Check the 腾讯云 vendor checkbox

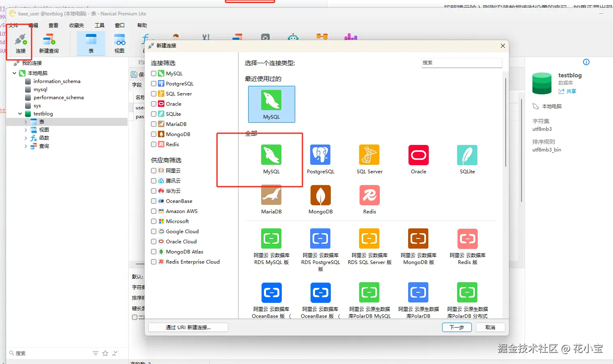point(154,181)
